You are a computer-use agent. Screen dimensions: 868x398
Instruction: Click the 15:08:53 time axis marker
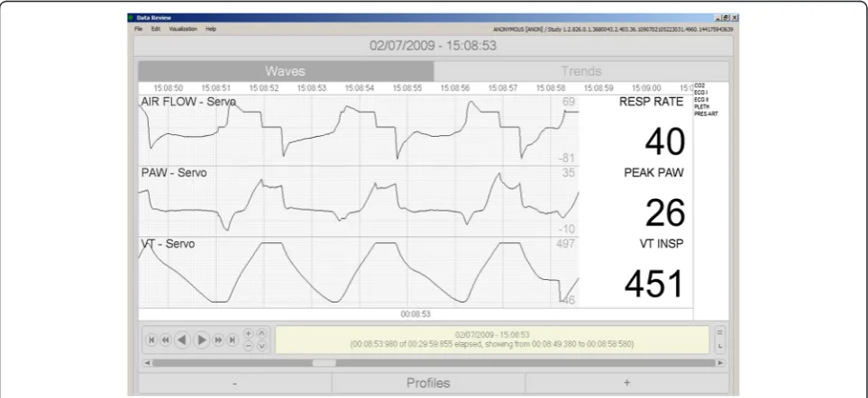pos(312,88)
